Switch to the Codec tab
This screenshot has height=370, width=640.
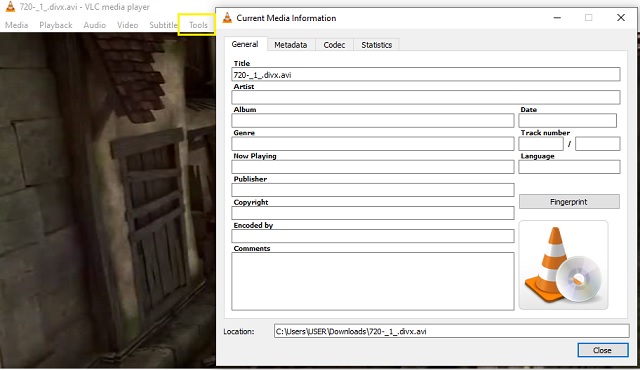(334, 45)
